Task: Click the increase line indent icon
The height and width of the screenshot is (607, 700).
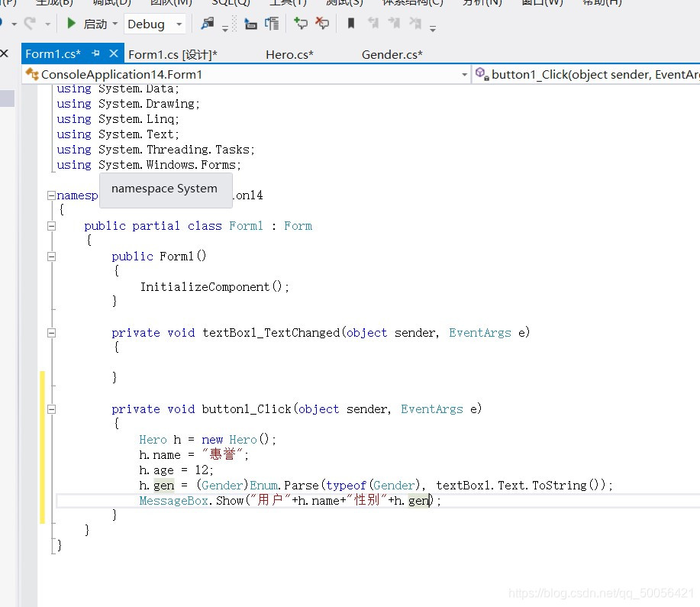Action: coord(272,24)
